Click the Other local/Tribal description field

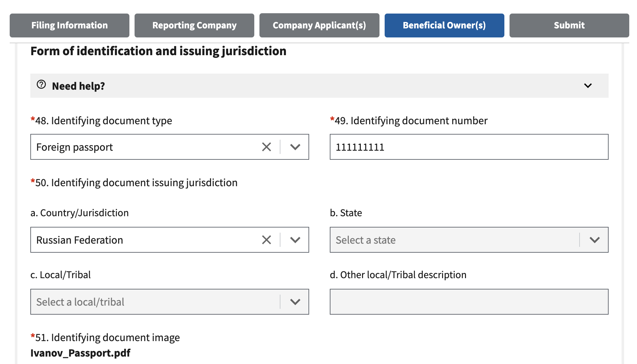point(469,302)
